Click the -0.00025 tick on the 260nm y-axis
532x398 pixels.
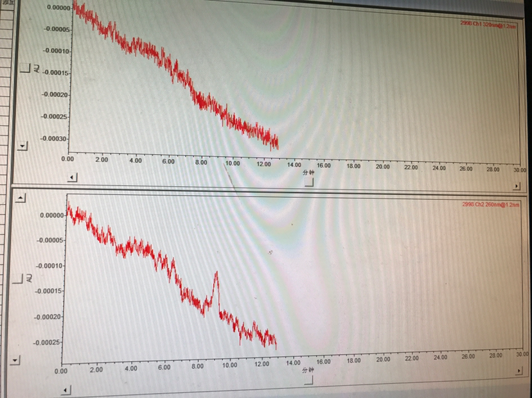pos(47,342)
